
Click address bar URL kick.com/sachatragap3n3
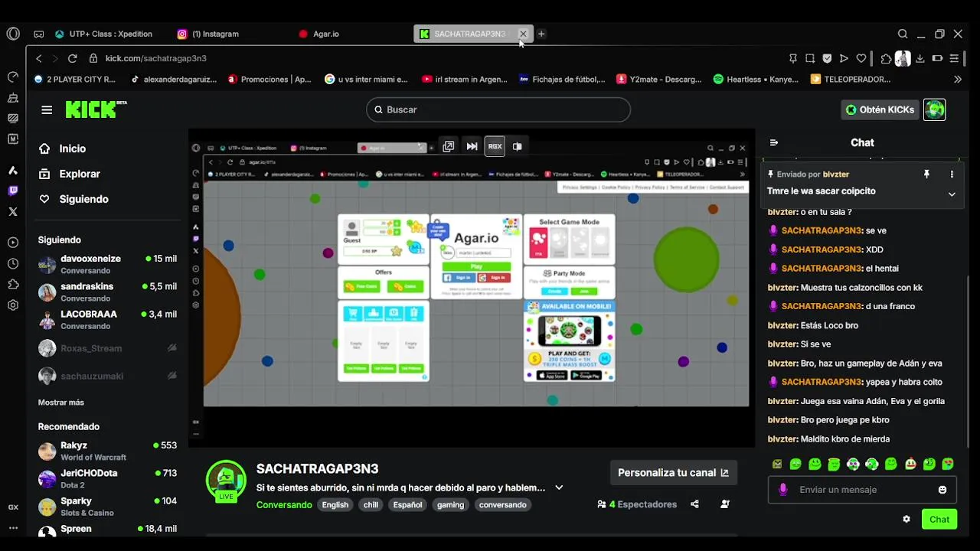156,58
